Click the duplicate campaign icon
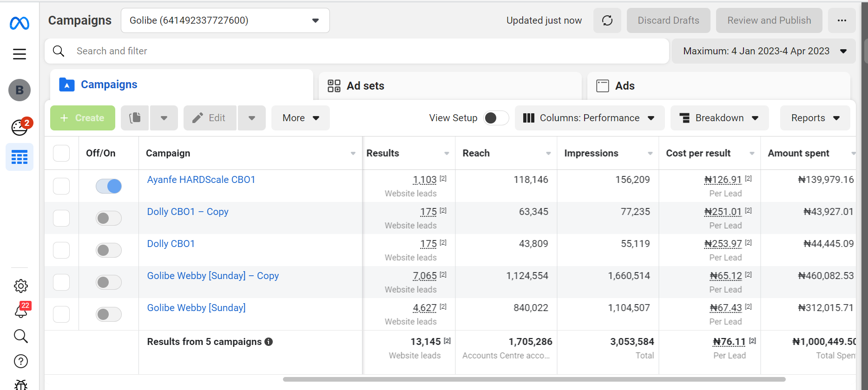The width and height of the screenshot is (868, 390). pyautogui.click(x=135, y=118)
